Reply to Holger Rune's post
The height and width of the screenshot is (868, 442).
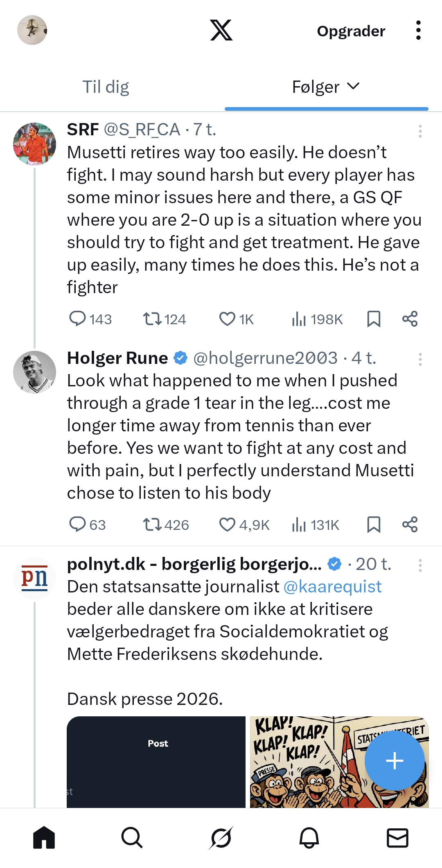77,525
